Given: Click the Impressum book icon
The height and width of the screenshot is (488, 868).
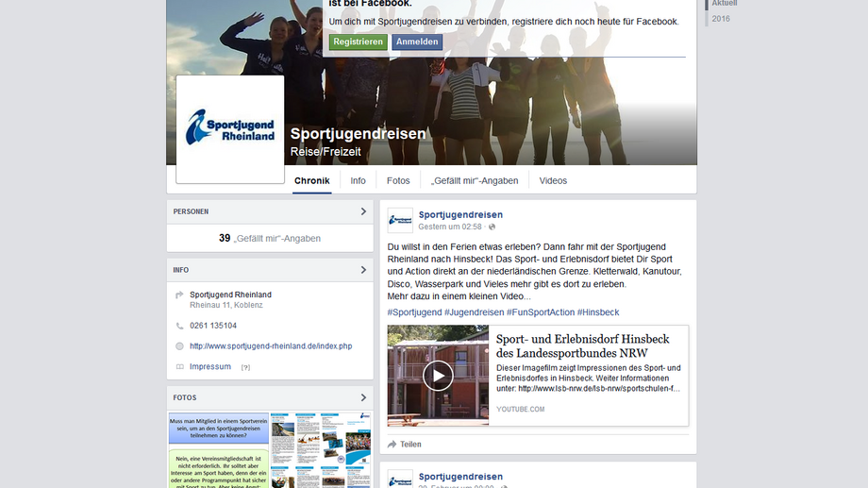Looking at the screenshot, I should coord(179,366).
